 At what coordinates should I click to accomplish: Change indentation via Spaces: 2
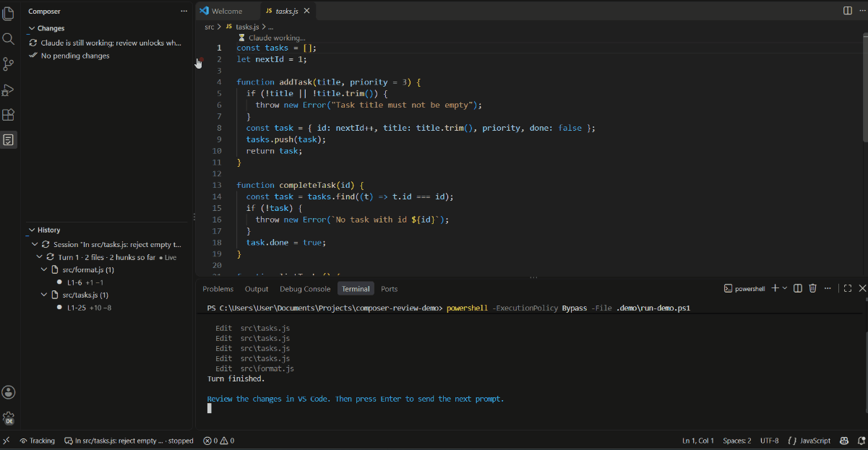tap(737, 441)
